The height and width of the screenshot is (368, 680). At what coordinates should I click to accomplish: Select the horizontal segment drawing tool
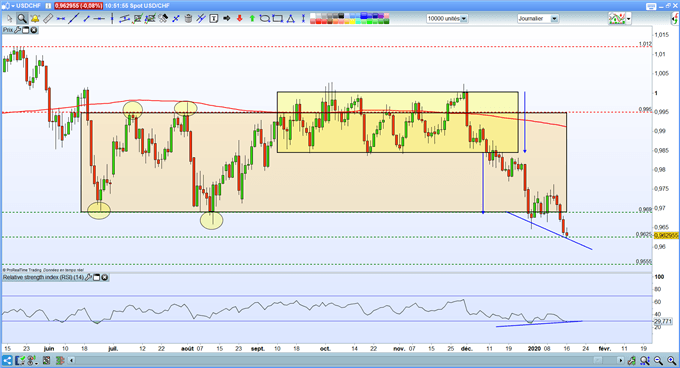pos(61,19)
